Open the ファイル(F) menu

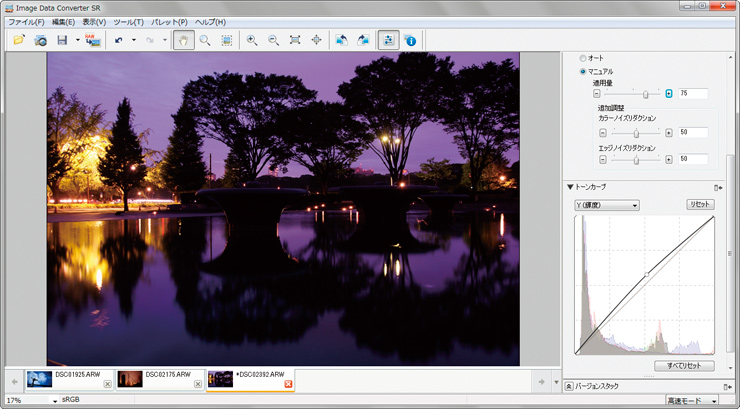coord(26,22)
